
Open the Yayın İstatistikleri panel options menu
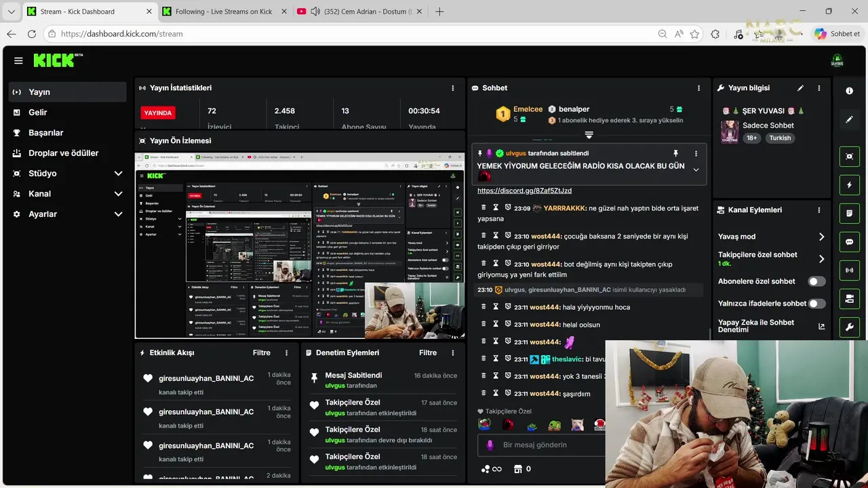pyautogui.click(x=453, y=88)
